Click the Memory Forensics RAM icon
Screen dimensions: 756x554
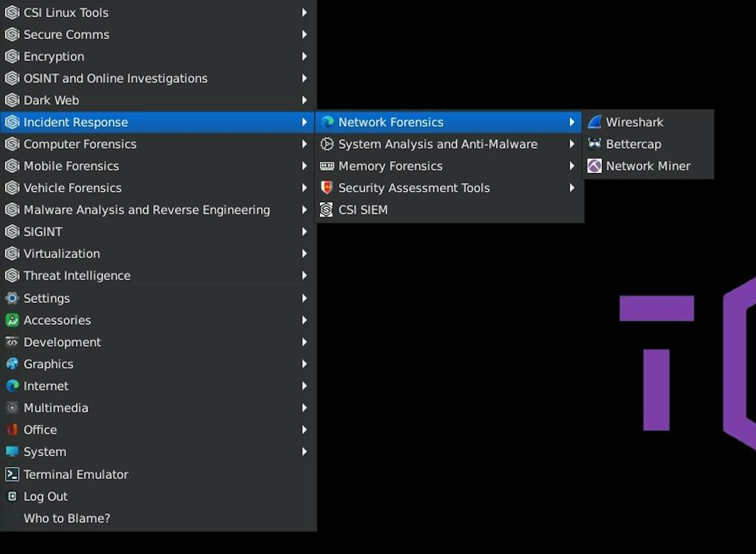(x=326, y=166)
